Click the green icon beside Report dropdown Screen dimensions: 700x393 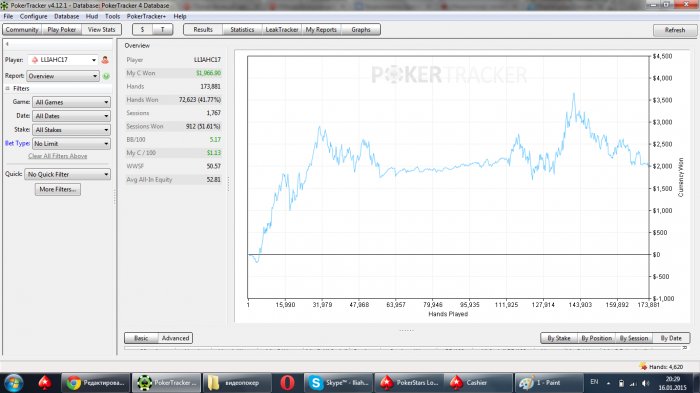coord(106,76)
